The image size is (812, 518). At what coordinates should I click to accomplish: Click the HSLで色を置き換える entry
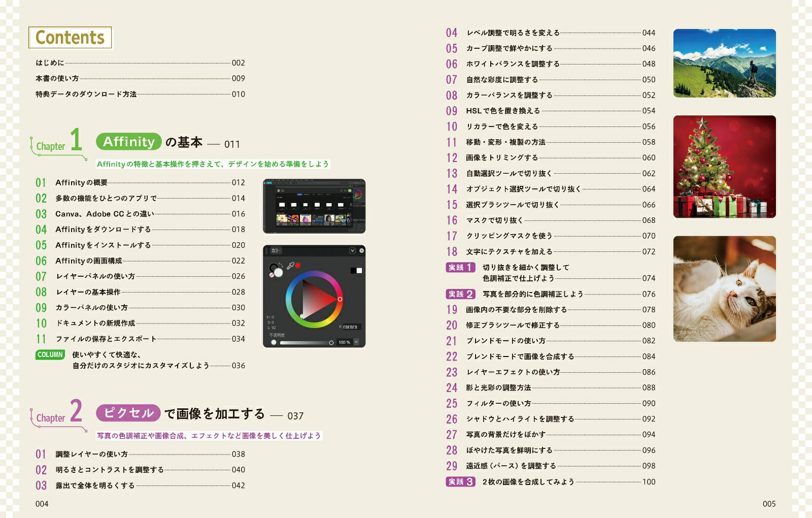click(551, 111)
